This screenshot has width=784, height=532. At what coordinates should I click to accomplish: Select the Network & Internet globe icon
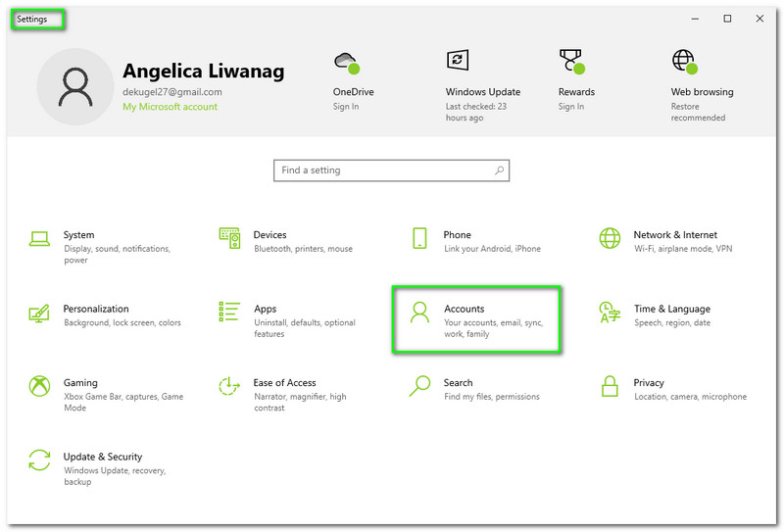pyautogui.click(x=610, y=238)
